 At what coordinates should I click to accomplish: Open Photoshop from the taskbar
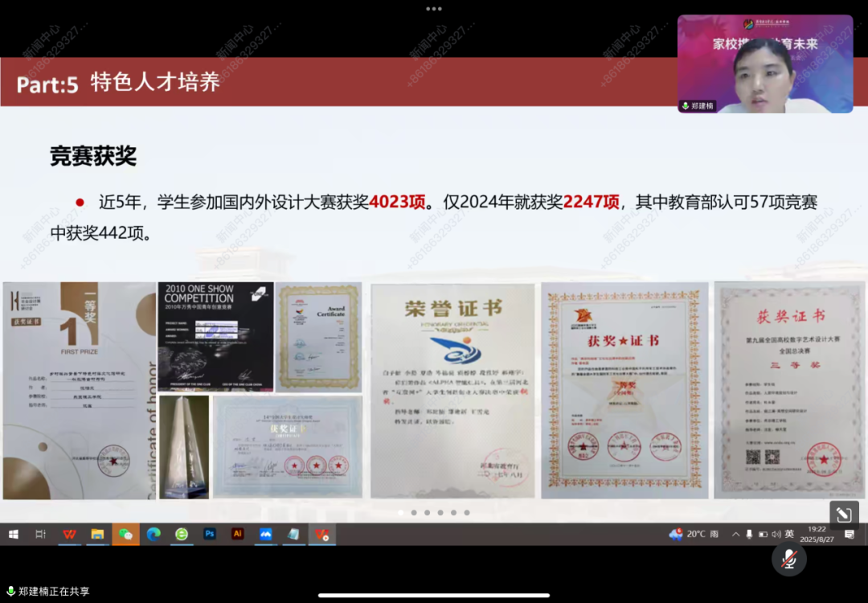coord(210,533)
